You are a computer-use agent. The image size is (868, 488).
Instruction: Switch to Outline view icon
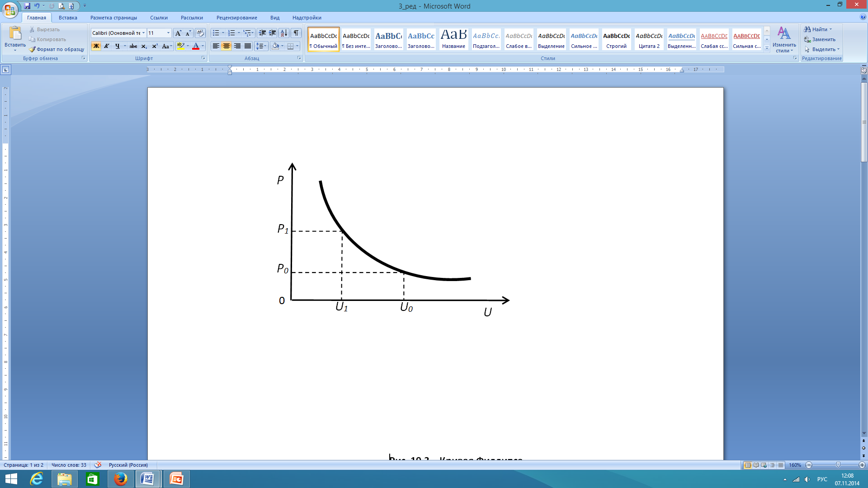773,465
